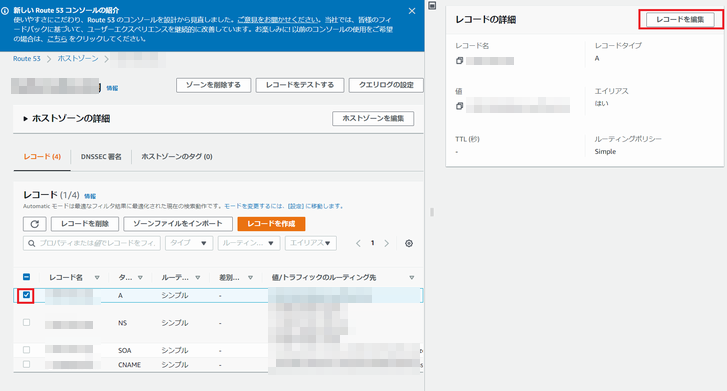Go to next page of records

387,244
